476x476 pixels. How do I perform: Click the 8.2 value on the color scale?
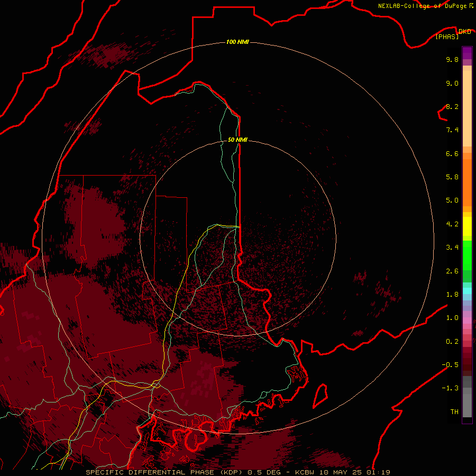click(x=452, y=106)
